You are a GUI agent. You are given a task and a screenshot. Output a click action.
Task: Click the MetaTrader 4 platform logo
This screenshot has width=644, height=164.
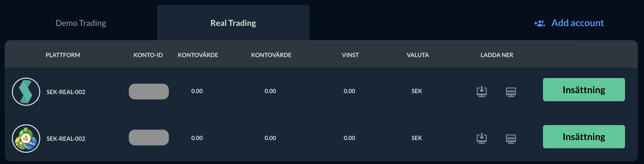coord(26,138)
